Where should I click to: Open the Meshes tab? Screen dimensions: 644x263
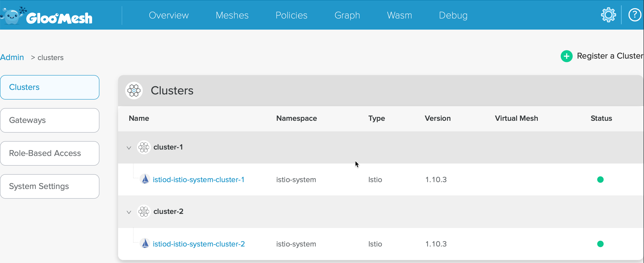[232, 15]
